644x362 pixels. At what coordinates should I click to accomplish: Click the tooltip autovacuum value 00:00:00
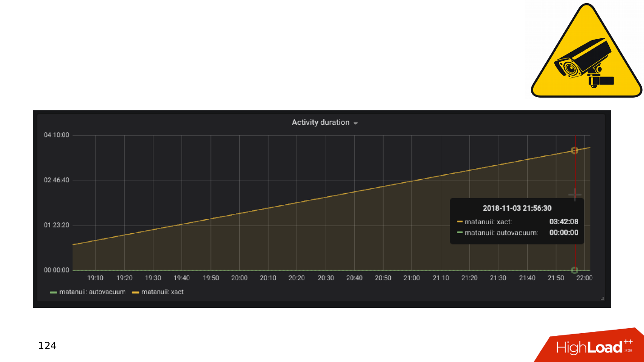tap(564, 233)
